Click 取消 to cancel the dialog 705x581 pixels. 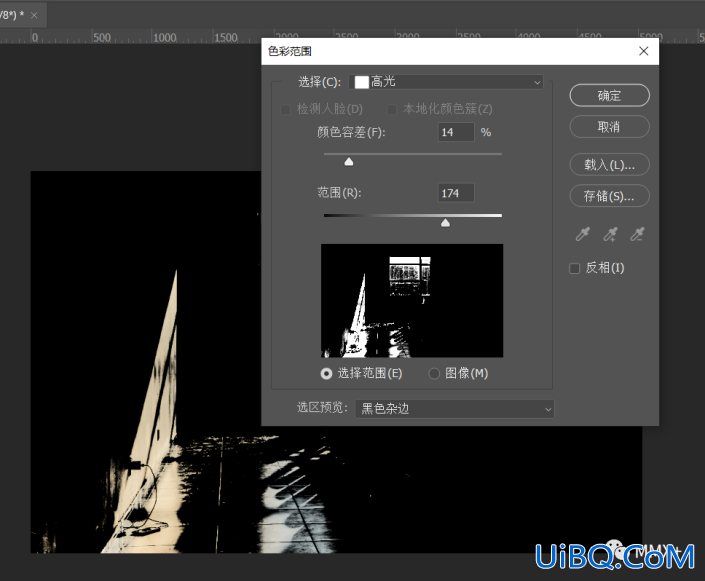[609, 127]
